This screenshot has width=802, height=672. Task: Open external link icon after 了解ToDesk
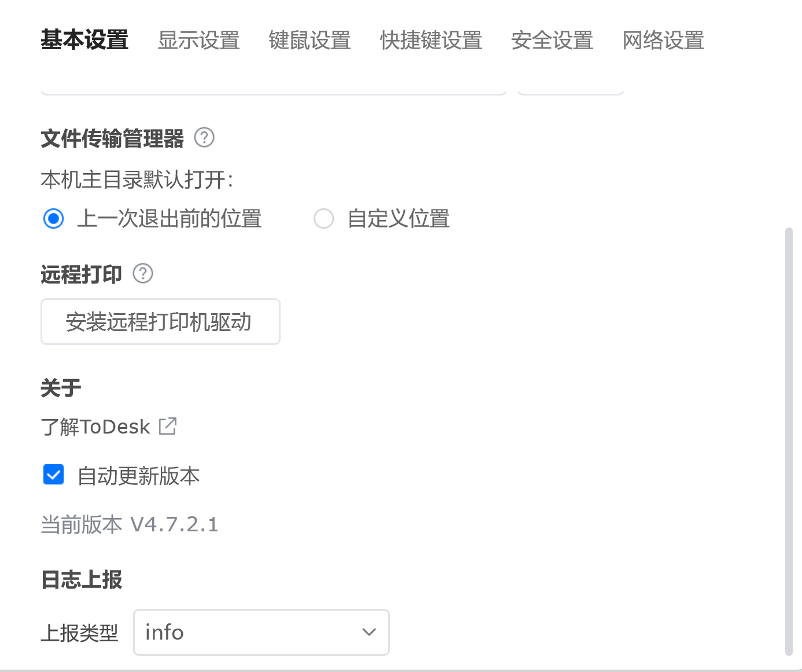pos(168,426)
